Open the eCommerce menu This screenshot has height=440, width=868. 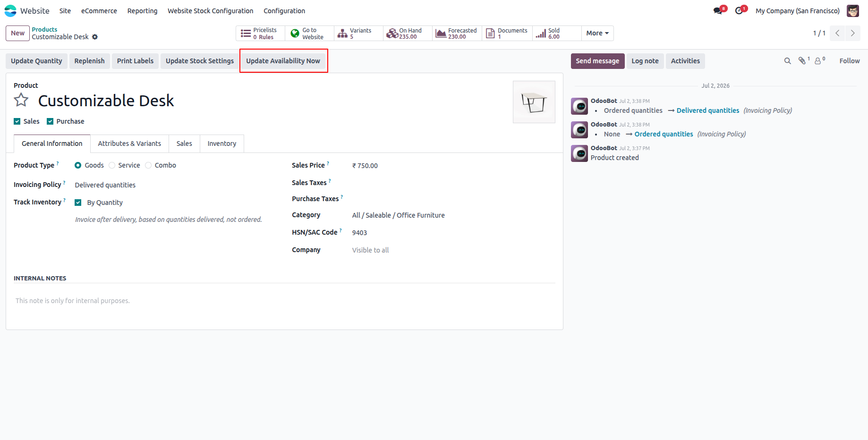[99, 11]
